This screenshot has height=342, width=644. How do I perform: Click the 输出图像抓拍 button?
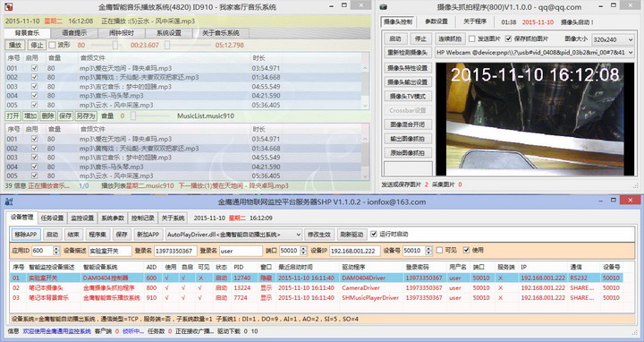click(x=408, y=139)
